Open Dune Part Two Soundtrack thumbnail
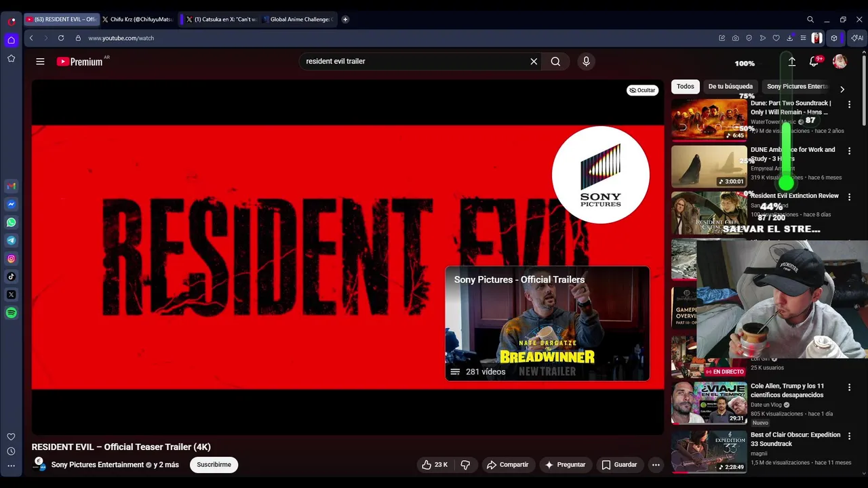The width and height of the screenshot is (868, 488). tap(709, 120)
